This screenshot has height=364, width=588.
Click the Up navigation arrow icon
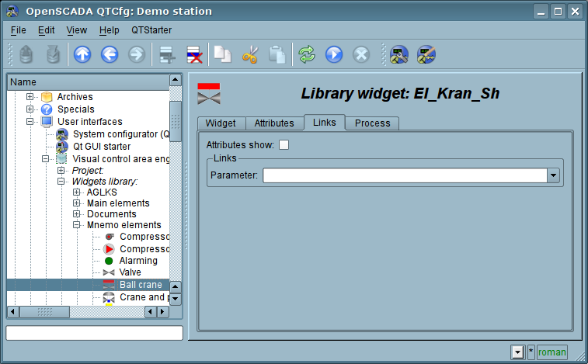(82, 54)
